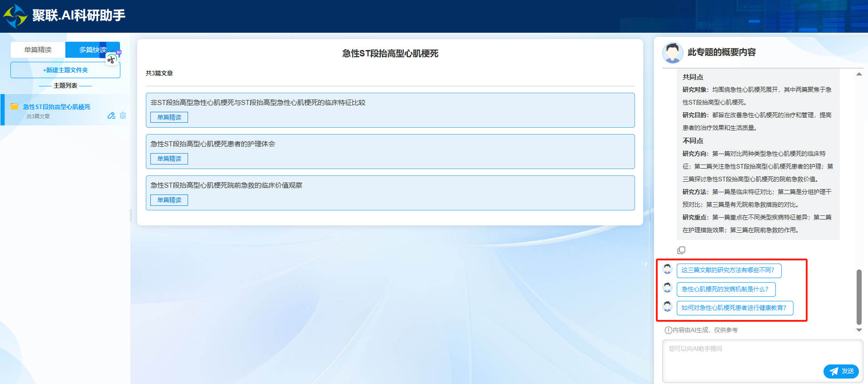Click the AI scissors screenshot floating icon
This screenshot has height=384, width=868.
(112, 59)
